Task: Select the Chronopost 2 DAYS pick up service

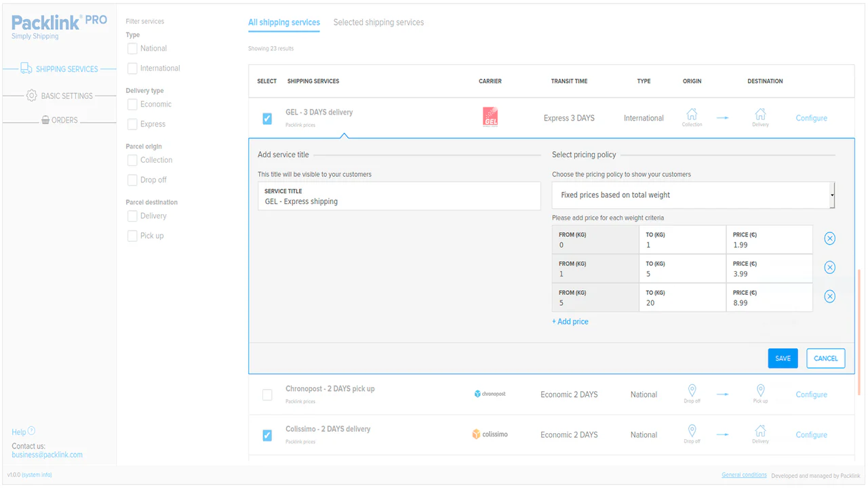Action: [267, 394]
